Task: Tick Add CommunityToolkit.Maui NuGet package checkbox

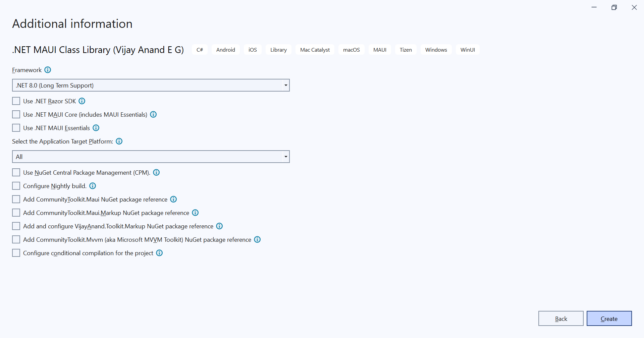Action: pyautogui.click(x=16, y=199)
